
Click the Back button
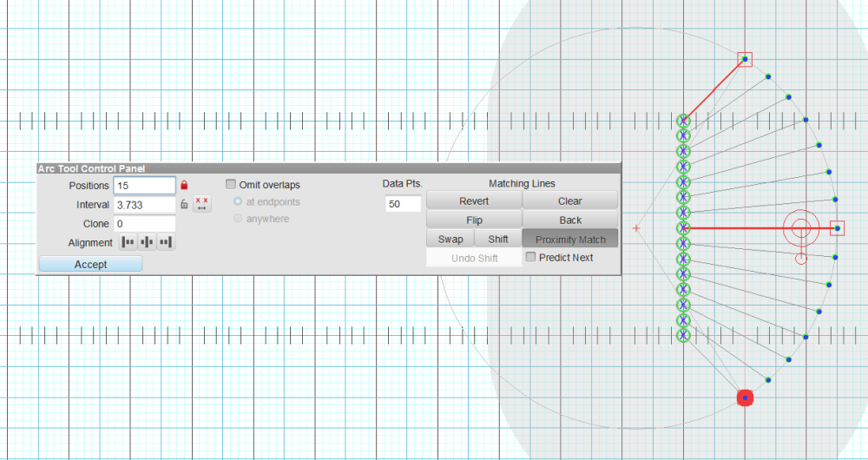point(570,220)
